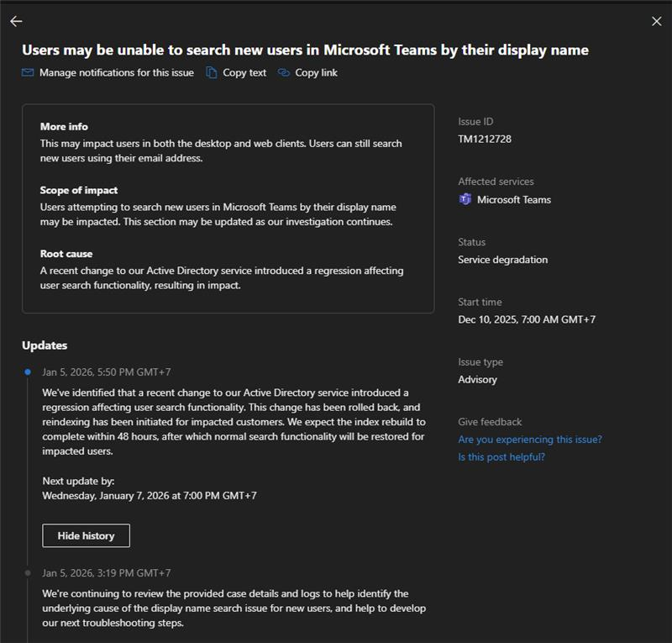Viewport: 672px width, 643px height.
Task: Open Manage notifications for this issue
Action: tap(117, 72)
